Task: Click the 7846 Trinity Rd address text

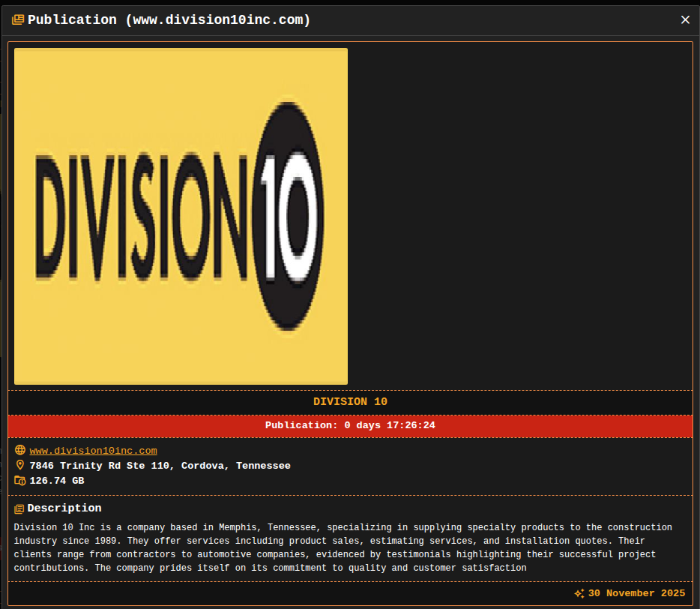Action: point(160,466)
